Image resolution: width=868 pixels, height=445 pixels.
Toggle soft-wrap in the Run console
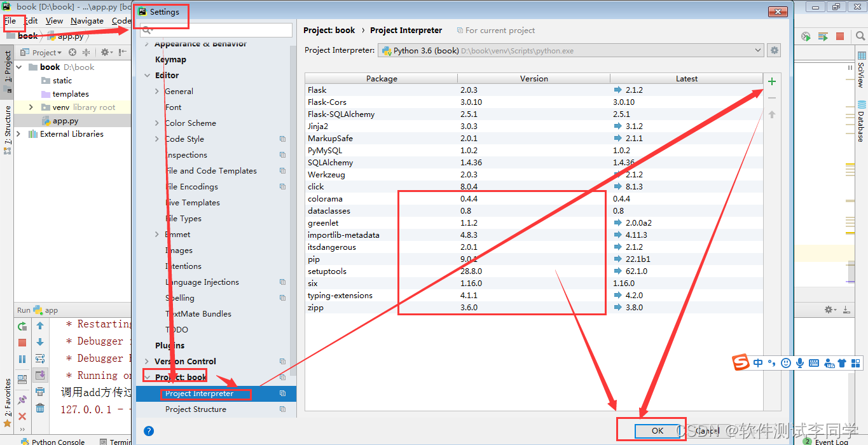coord(40,359)
